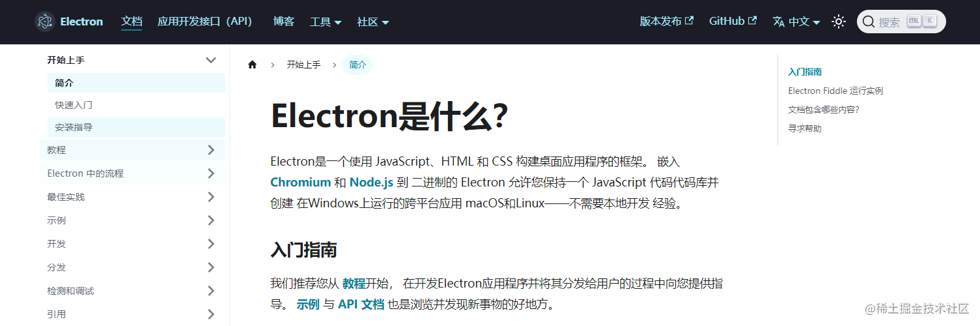Open Electron 中的流程 sidebar label
The height and width of the screenshot is (326, 980).
click(x=85, y=173)
